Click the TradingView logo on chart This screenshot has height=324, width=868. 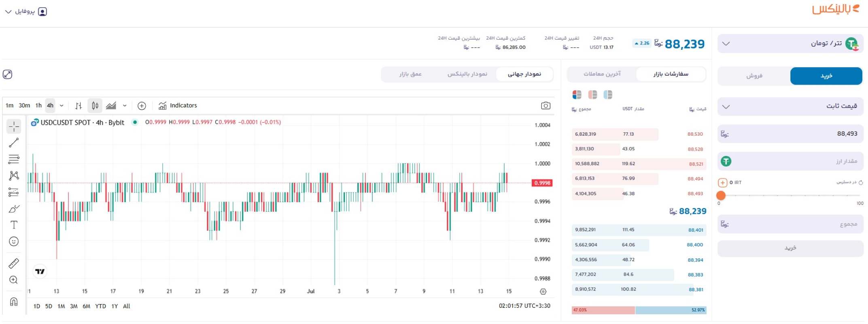[x=40, y=271]
